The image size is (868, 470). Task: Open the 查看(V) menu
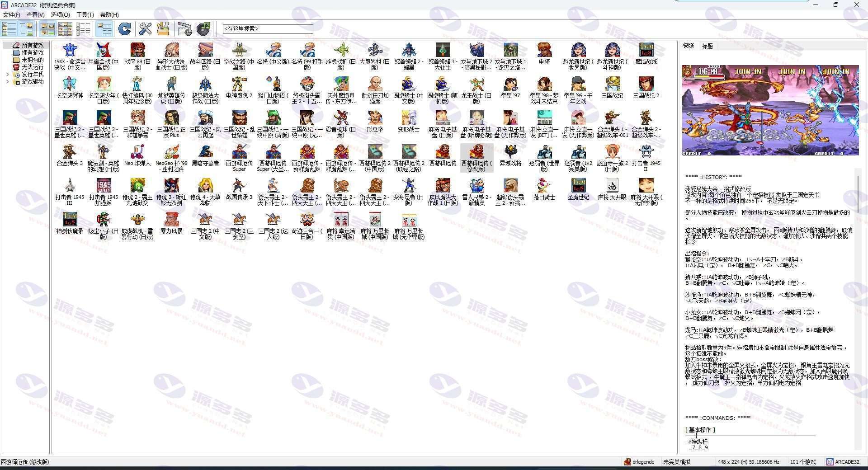pos(35,14)
